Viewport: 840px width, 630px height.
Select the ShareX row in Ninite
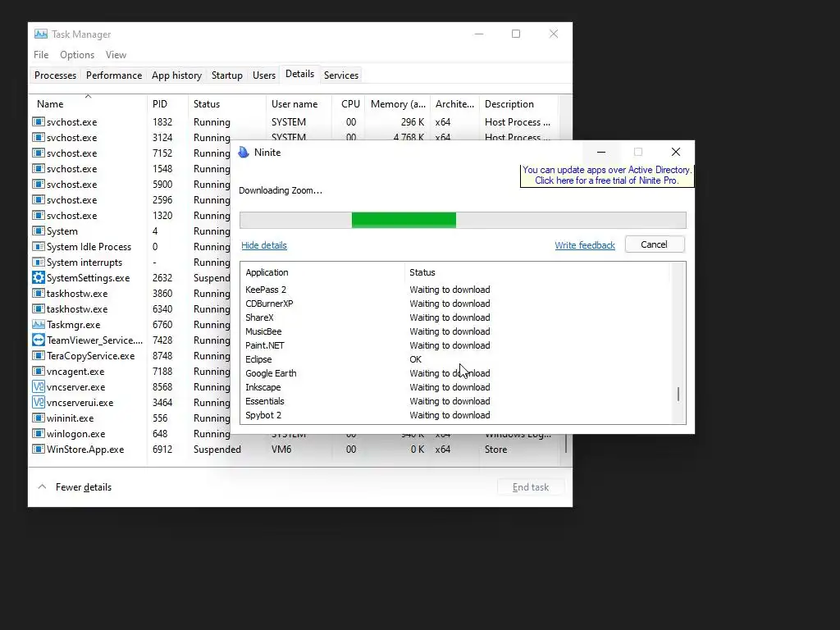click(455, 317)
